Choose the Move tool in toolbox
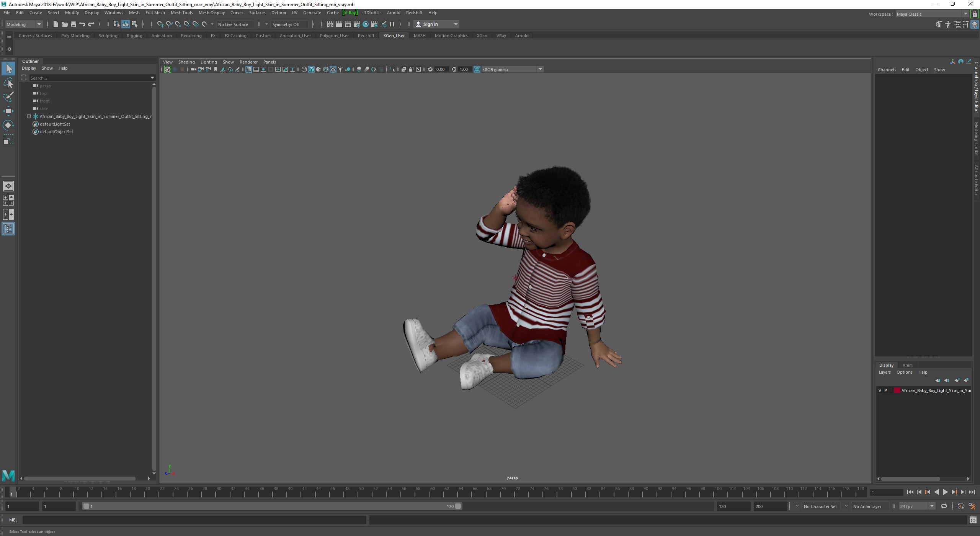 (x=8, y=111)
